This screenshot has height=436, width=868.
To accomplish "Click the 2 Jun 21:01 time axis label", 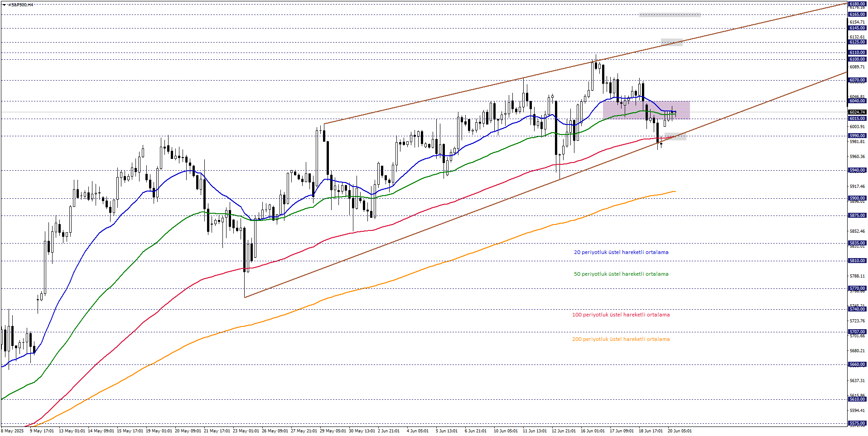I will [389, 431].
